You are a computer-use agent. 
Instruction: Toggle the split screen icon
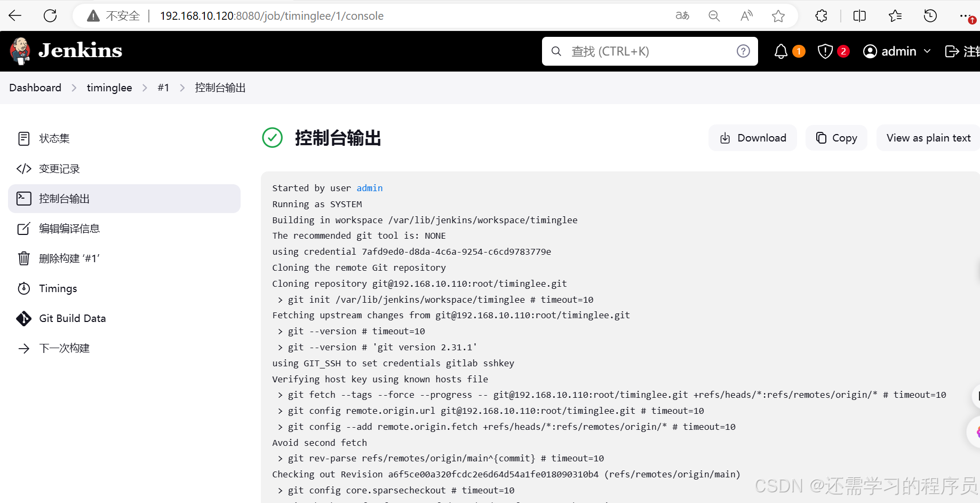click(859, 16)
